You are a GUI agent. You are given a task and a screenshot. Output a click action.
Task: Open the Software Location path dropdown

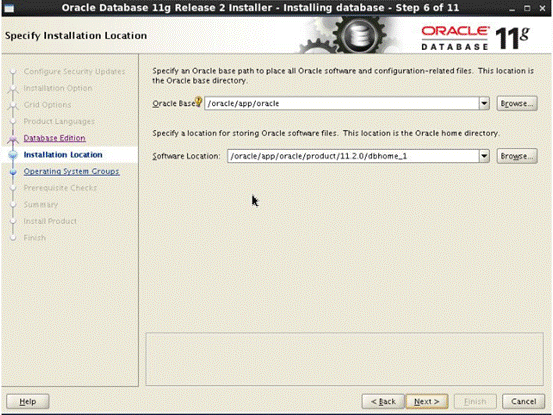click(x=484, y=156)
